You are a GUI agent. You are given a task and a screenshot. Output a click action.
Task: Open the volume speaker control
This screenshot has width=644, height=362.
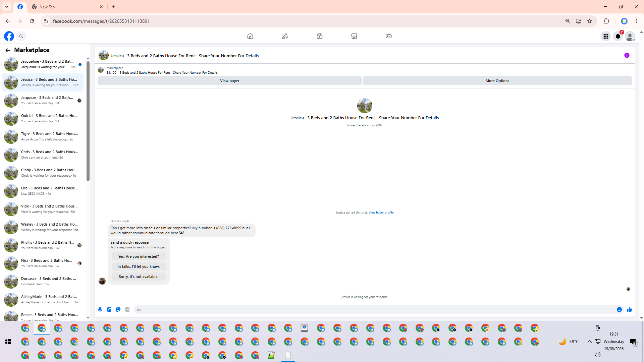(598, 355)
